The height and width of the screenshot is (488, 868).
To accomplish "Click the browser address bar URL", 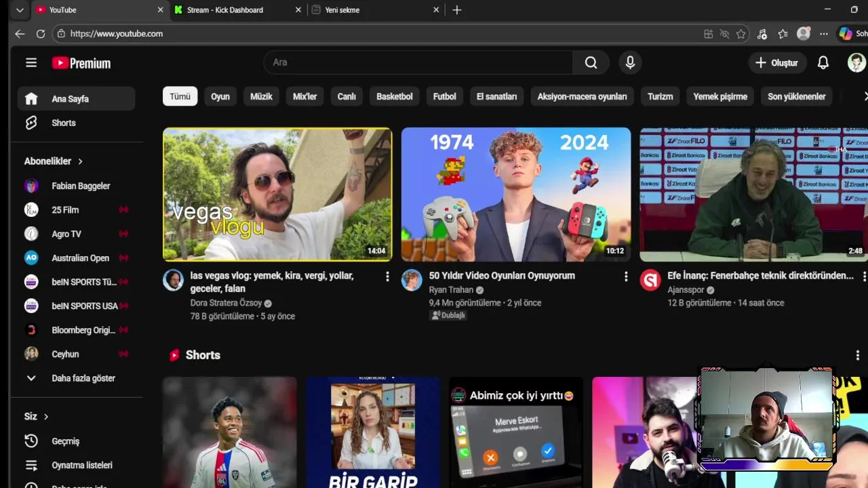I will [x=117, y=34].
